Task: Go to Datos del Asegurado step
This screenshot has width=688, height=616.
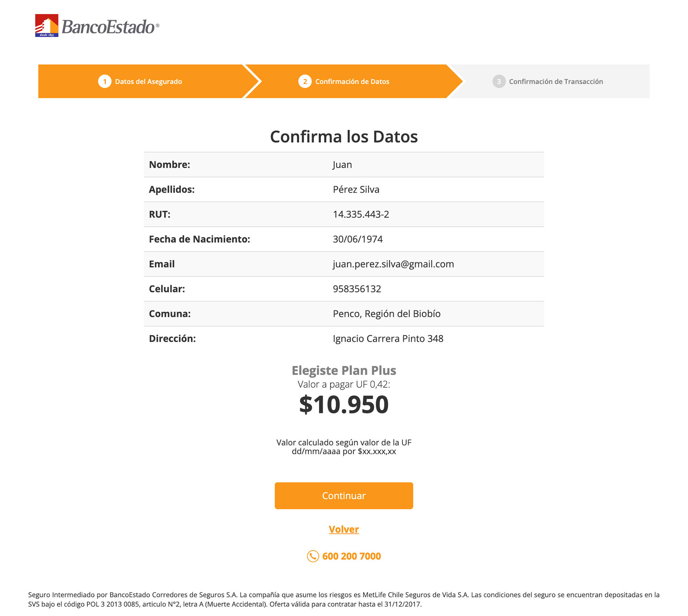Action: click(148, 82)
